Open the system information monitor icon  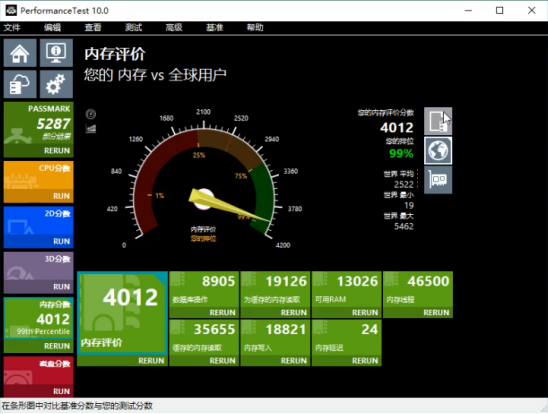tap(56, 53)
